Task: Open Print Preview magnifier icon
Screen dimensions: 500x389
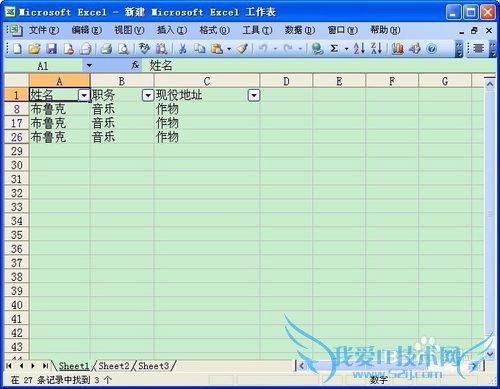Action: 124,49
